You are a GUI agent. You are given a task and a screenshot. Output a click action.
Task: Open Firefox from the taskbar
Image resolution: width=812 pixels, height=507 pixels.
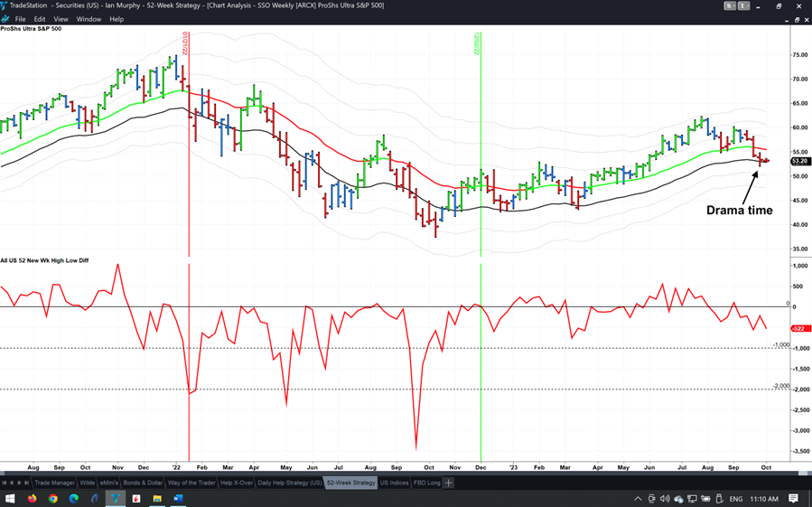pos(33,499)
